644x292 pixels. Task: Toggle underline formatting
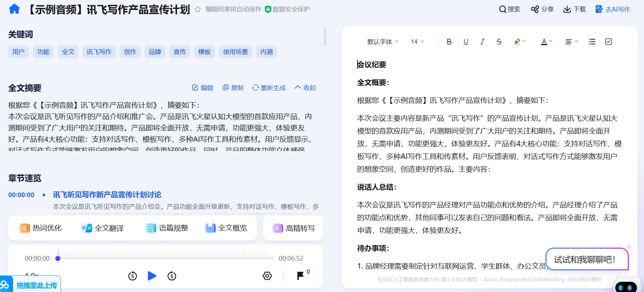point(466,42)
